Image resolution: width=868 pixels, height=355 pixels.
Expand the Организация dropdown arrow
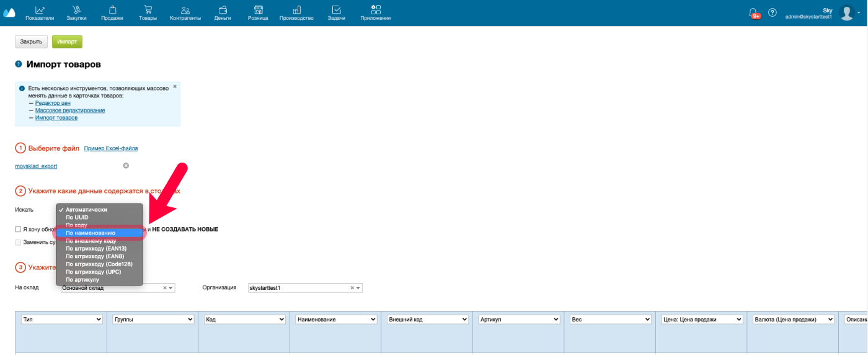coord(358,288)
